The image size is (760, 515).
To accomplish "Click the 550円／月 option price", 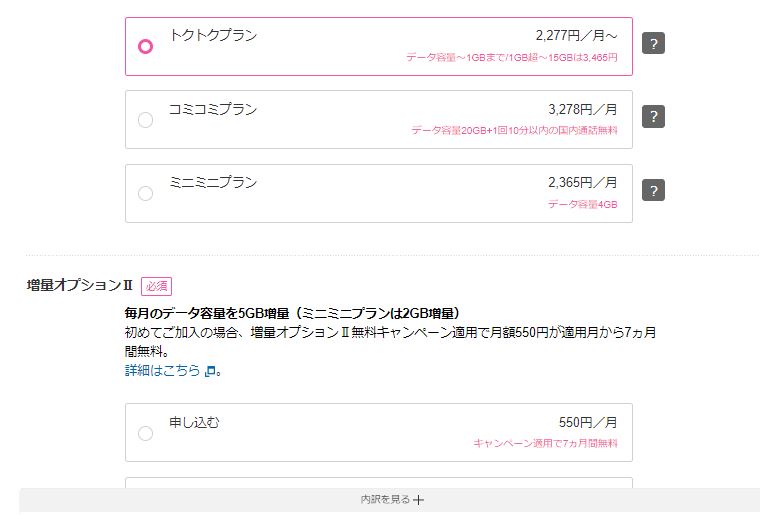I will coord(588,422).
